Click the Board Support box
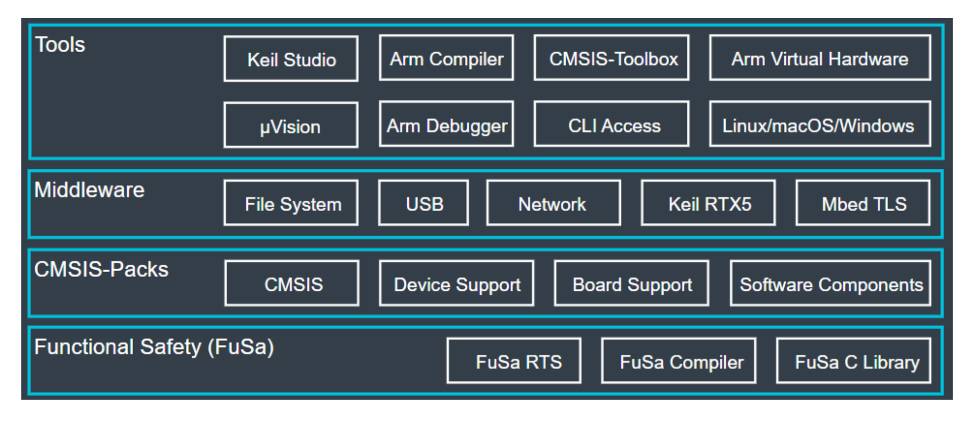980x422 pixels. tap(631, 283)
